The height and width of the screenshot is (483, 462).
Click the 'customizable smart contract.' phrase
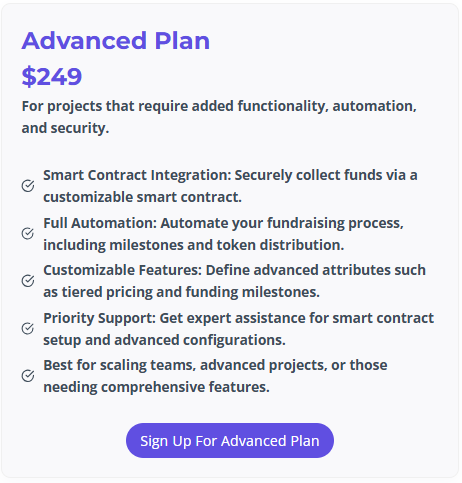point(142,197)
